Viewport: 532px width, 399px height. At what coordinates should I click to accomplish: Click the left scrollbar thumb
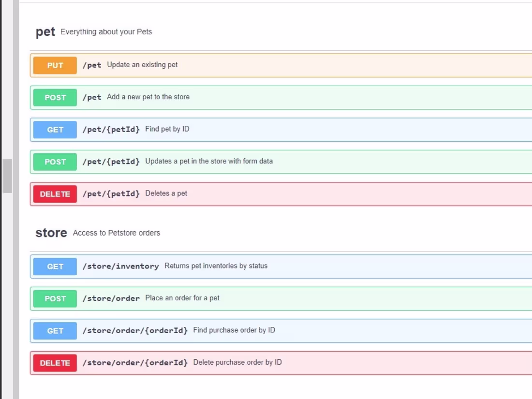(7, 176)
